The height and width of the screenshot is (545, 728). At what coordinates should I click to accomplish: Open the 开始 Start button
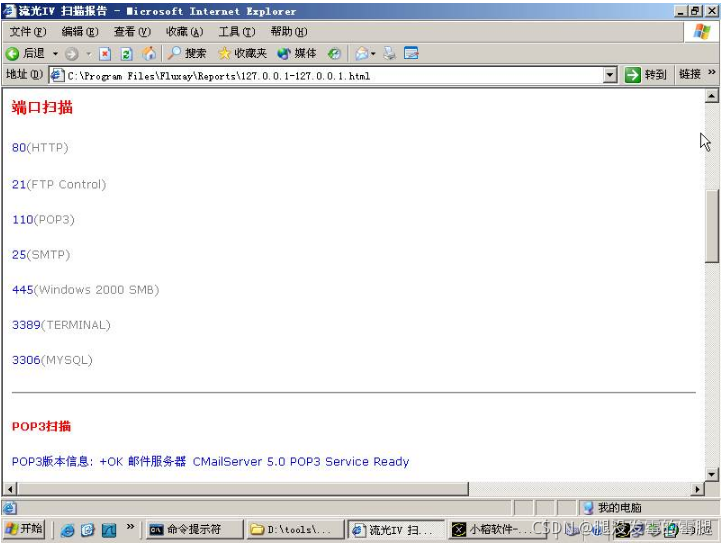pos(24,529)
